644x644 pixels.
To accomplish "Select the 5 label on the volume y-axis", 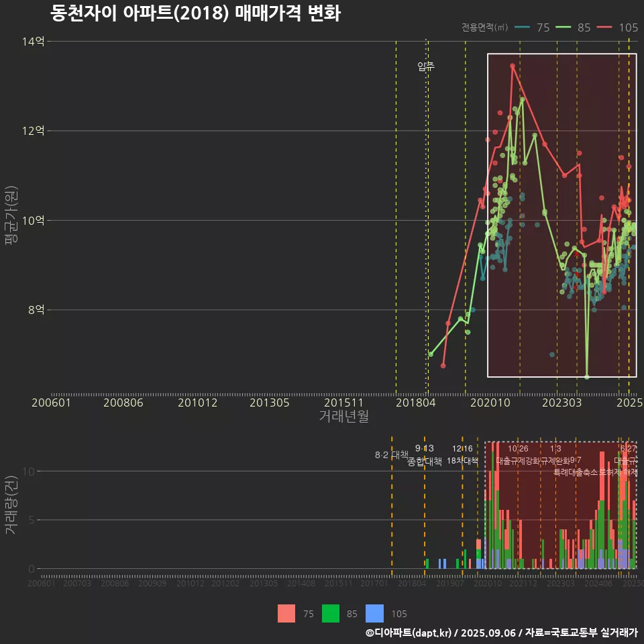I will click(x=32, y=520).
